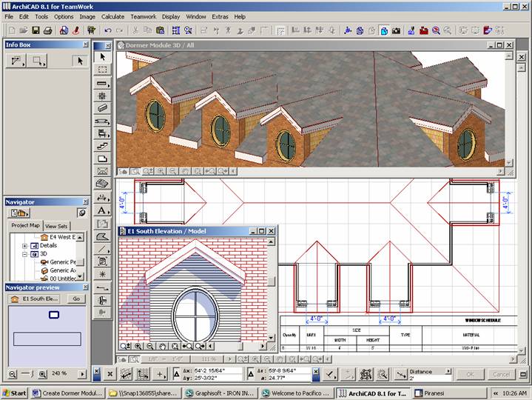Click the Cancel button in the control bar
The image size is (532, 400).
coord(502,374)
